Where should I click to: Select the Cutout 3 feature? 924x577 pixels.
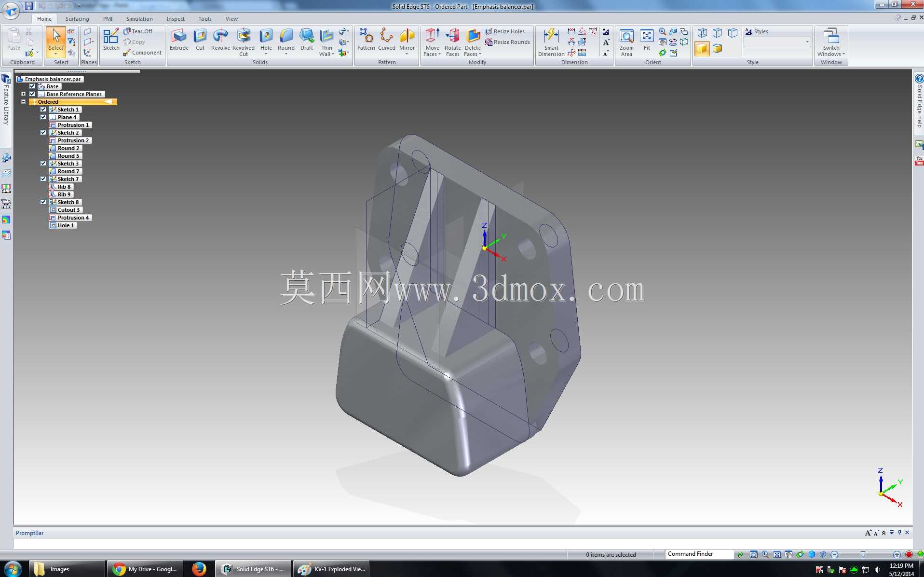(65, 210)
